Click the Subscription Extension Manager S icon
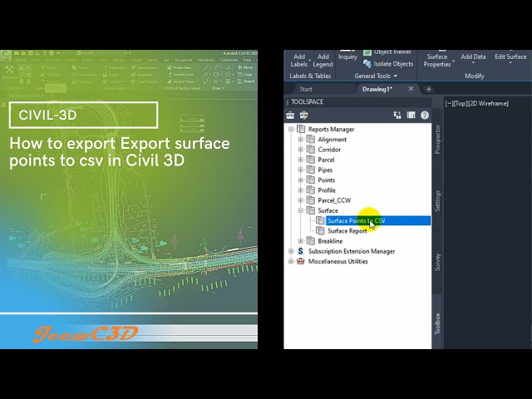This screenshot has width=532, height=399. tap(301, 251)
